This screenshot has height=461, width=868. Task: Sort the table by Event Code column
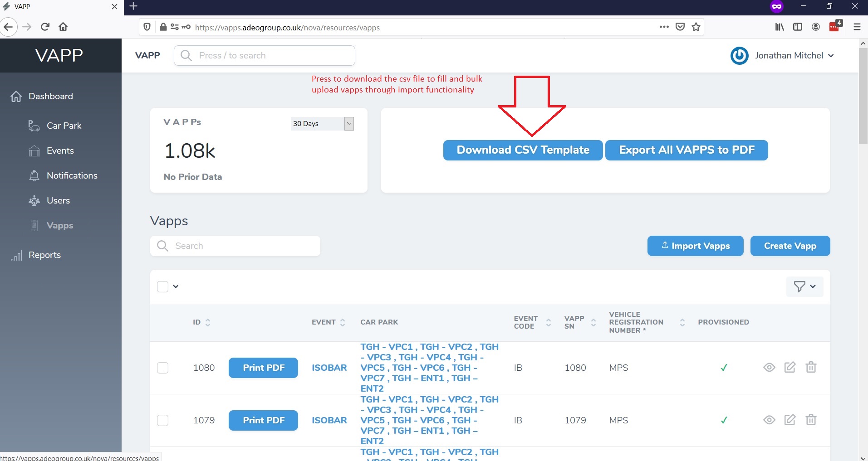[x=533, y=322]
